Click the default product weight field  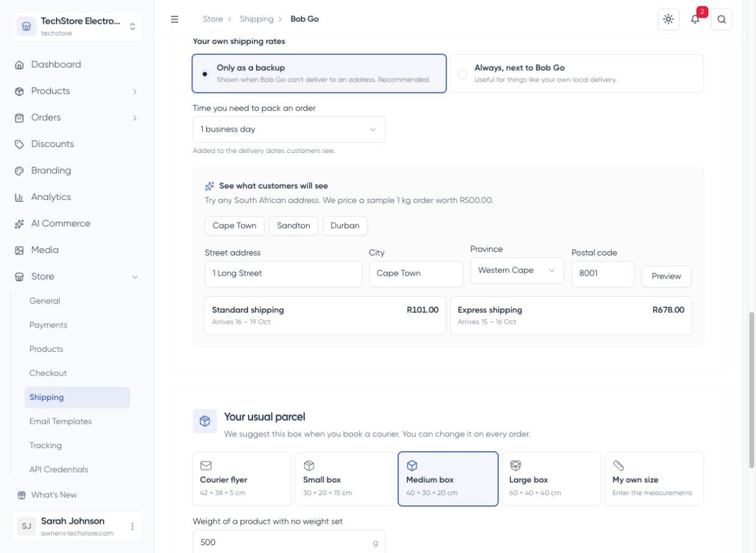(289, 541)
